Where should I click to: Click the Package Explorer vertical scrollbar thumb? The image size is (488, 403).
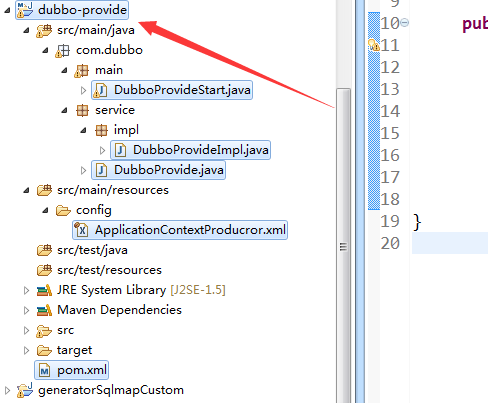tap(343, 245)
